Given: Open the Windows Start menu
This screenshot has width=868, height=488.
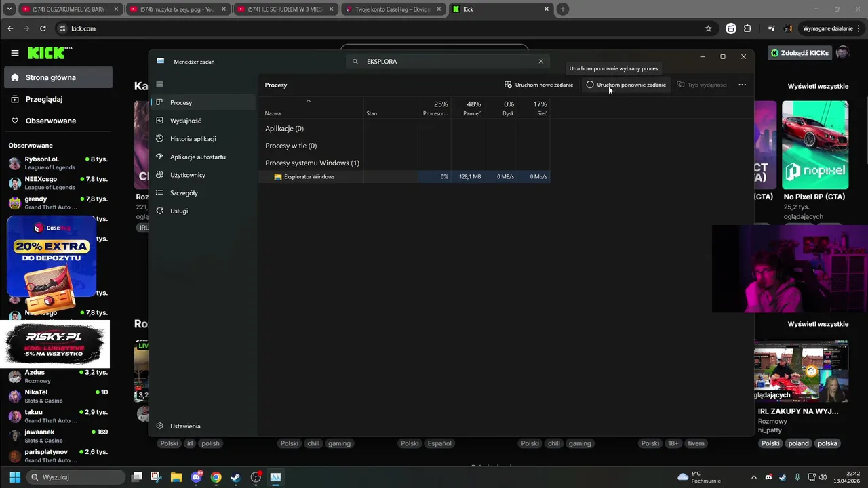Looking at the screenshot, I should [x=15, y=477].
